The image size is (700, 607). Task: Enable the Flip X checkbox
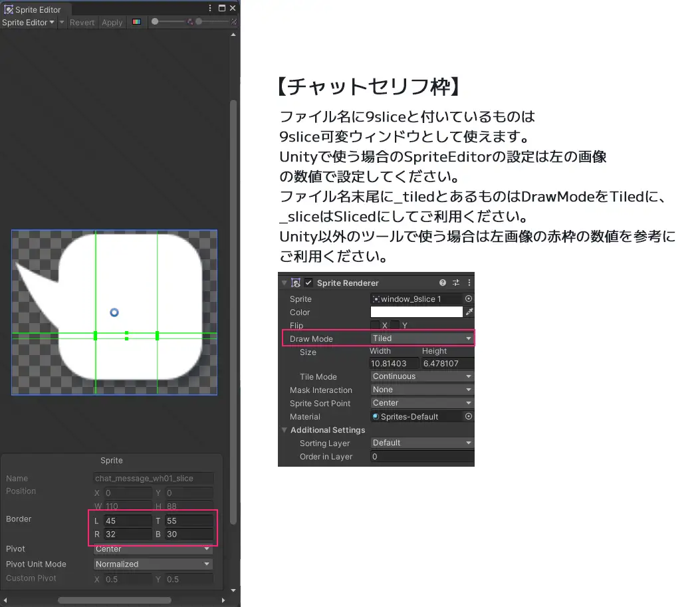tap(375, 324)
